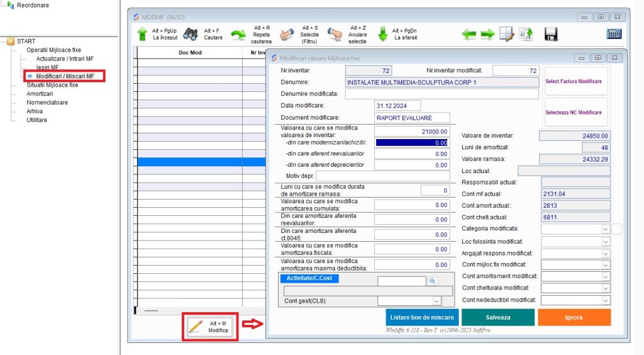Go to previous record with left green arrow

pos(469,35)
